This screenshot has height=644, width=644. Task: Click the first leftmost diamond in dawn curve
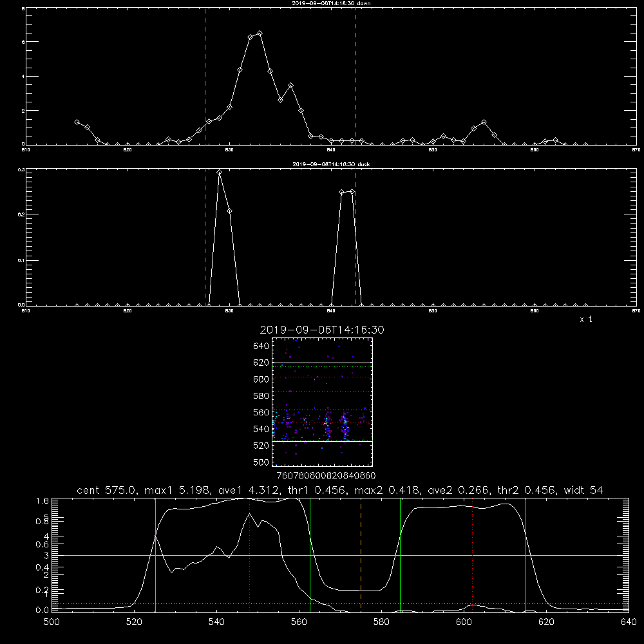77,122
